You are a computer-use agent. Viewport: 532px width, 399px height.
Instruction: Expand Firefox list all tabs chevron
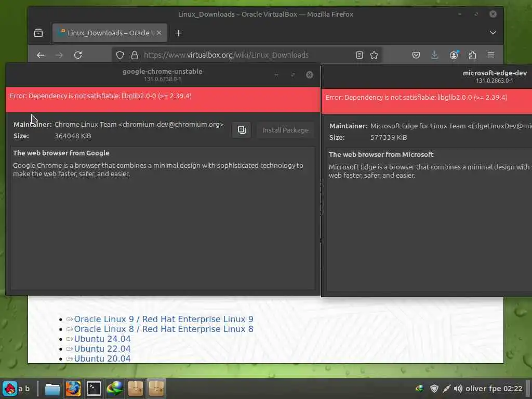pyautogui.click(x=493, y=33)
